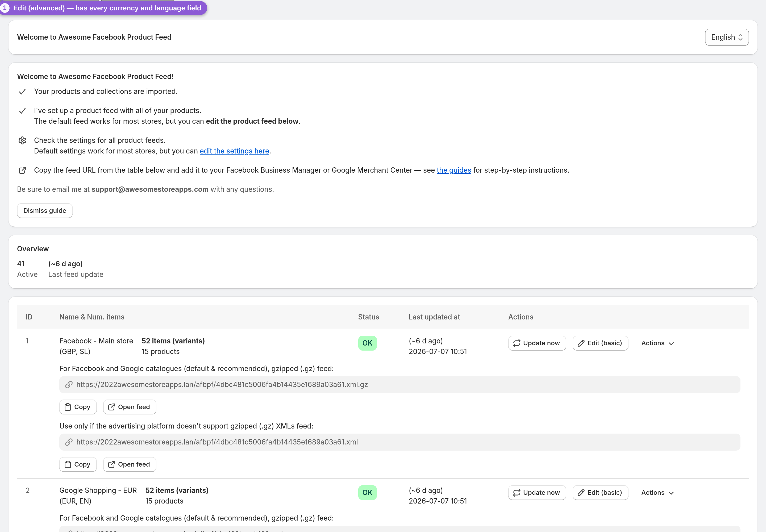Expand Actions dropdown for Google Shopping - EUR
The width and height of the screenshot is (766, 532).
pyautogui.click(x=658, y=493)
